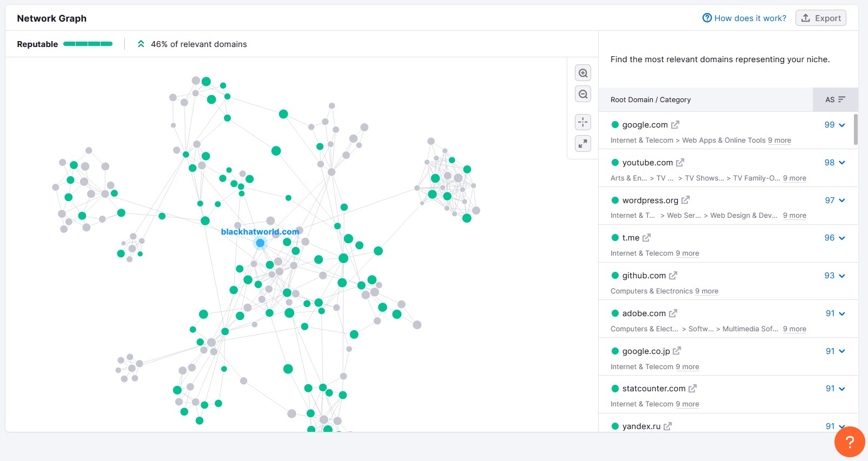Image resolution: width=868 pixels, height=461 pixels.
Task: Show 9 more categories for t.me
Action: (687, 253)
